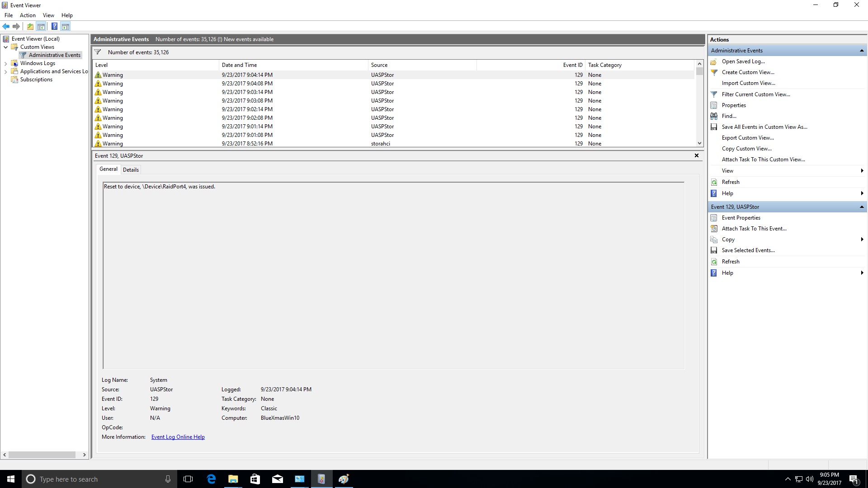The image size is (868, 488).
Task: Click the blue Help toolbar icon
Action: coord(54,26)
